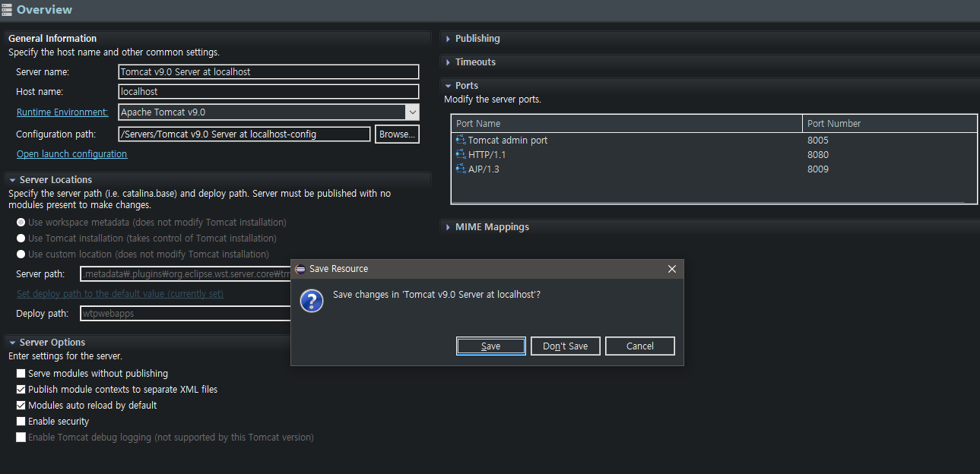Image resolution: width=980 pixels, height=474 pixels.
Task: Expand the MIME Mappings section
Action: pos(448,227)
